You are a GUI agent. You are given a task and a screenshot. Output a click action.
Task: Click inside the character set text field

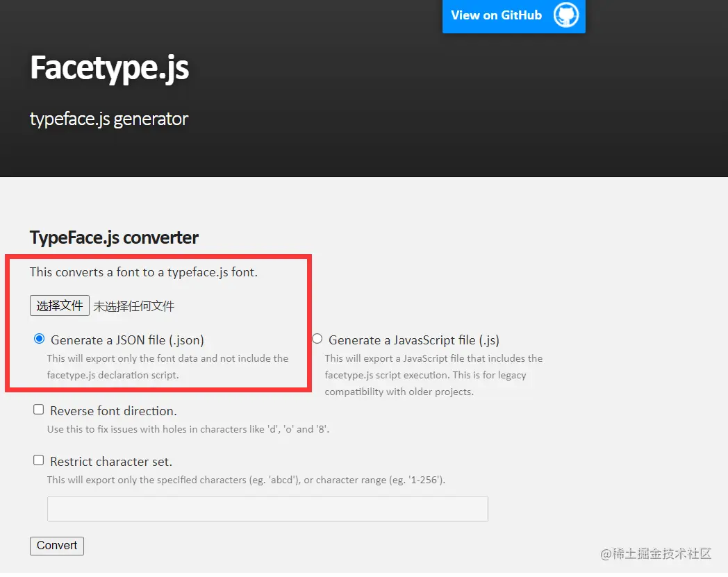coord(267,509)
